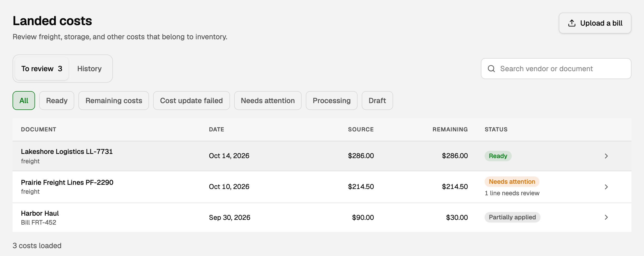Click the Bill FRT-452 subtitle
This screenshot has width=644, height=256.
(x=38, y=222)
